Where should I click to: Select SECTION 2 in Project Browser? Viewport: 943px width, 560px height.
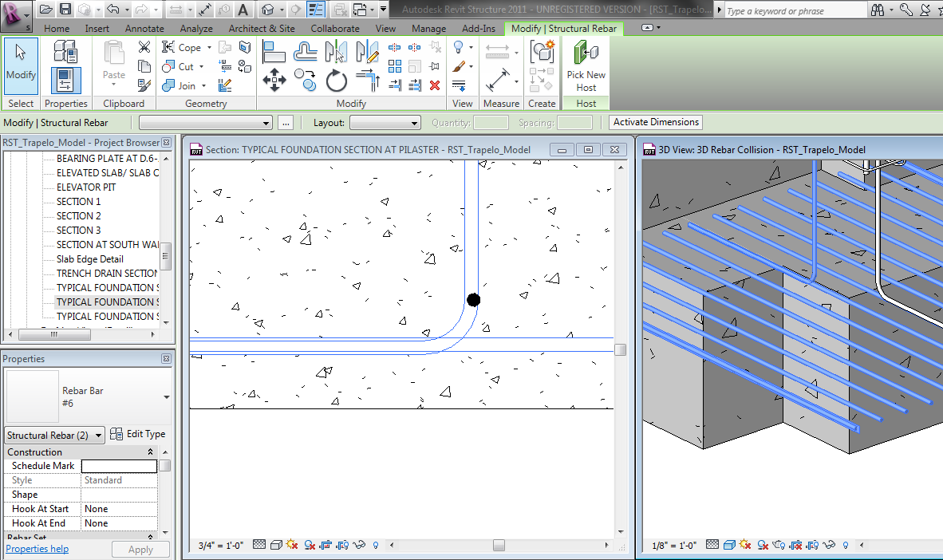(79, 215)
